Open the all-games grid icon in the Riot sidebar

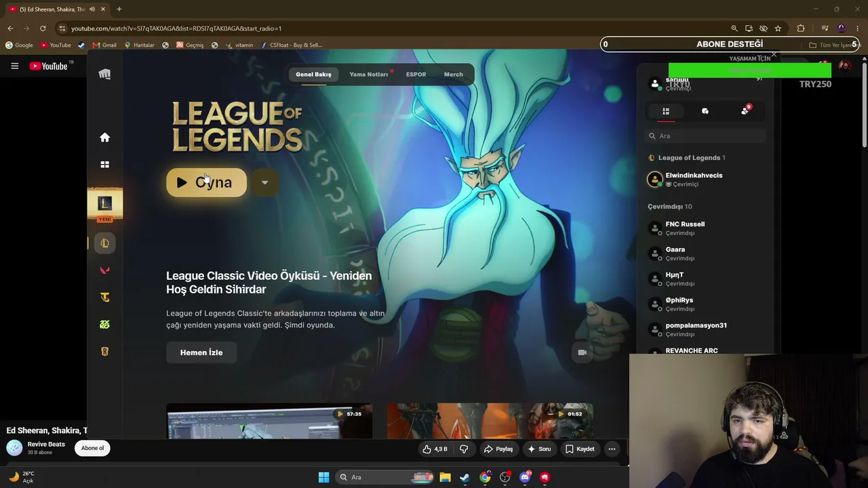tap(104, 165)
